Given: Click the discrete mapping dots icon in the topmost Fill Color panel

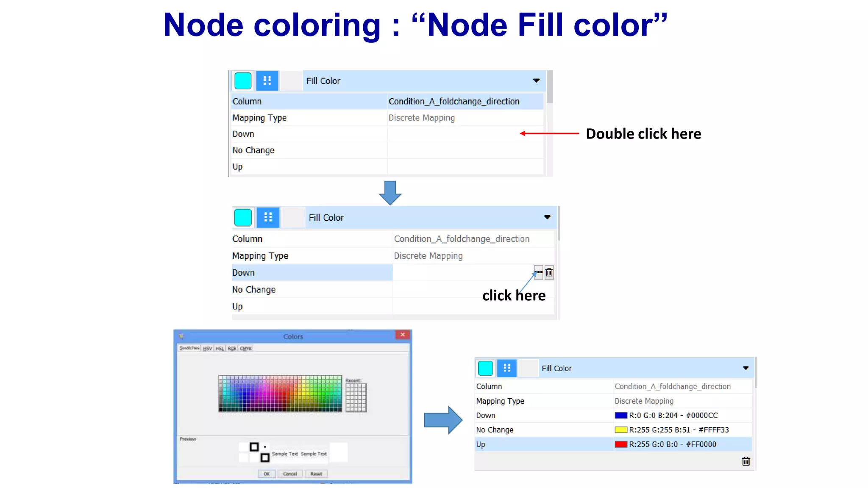Looking at the screenshot, I should 267,80.
